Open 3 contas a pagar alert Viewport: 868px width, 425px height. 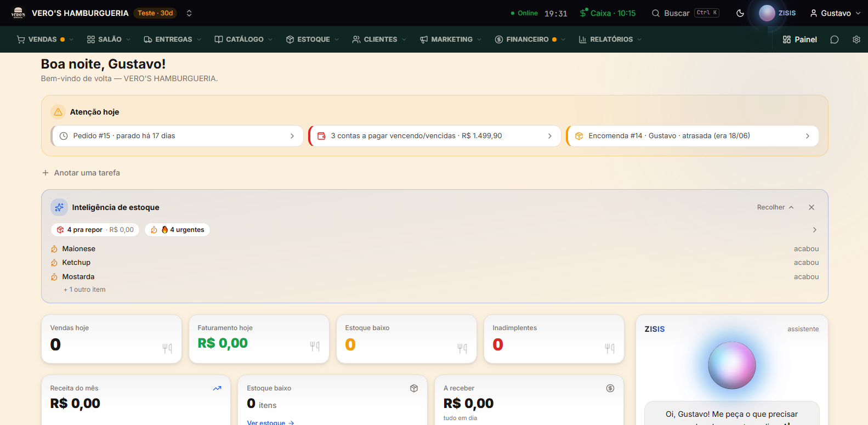coord(435,136)
